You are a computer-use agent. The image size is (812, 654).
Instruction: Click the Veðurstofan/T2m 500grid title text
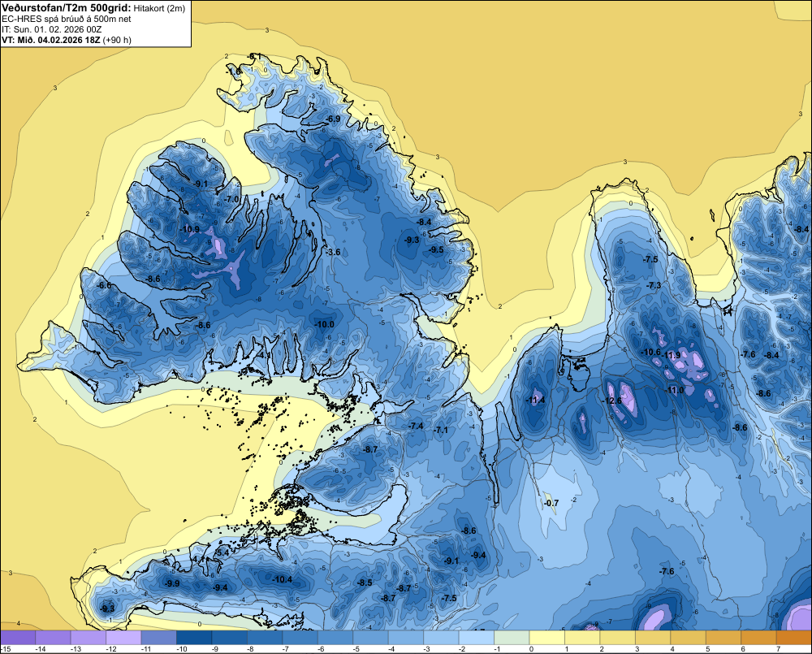pos(67,8)
